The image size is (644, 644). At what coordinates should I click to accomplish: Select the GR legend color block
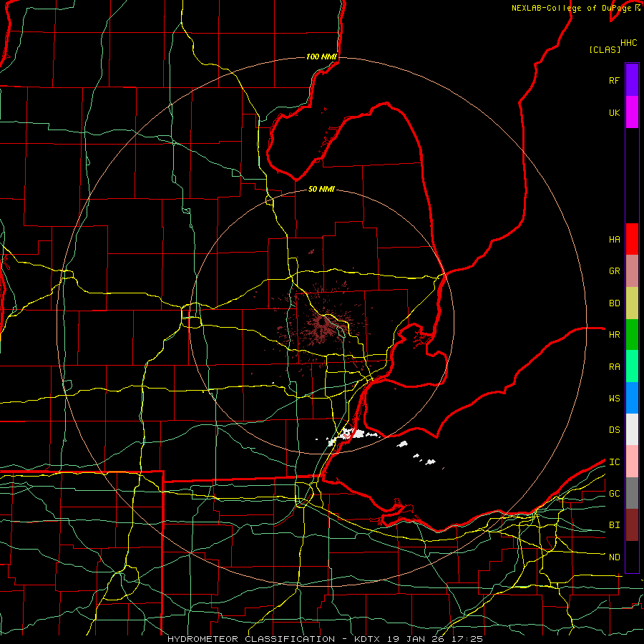click(x=632, y=271)
